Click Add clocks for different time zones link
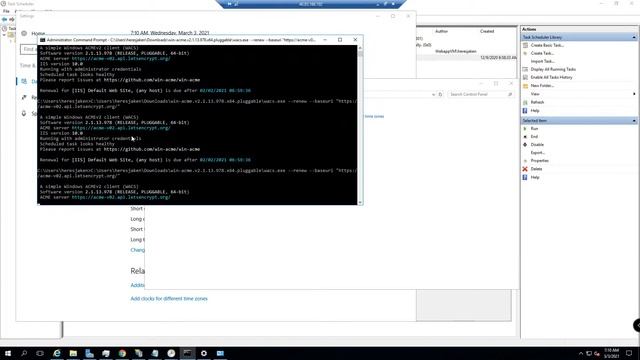 coord(169,299)
